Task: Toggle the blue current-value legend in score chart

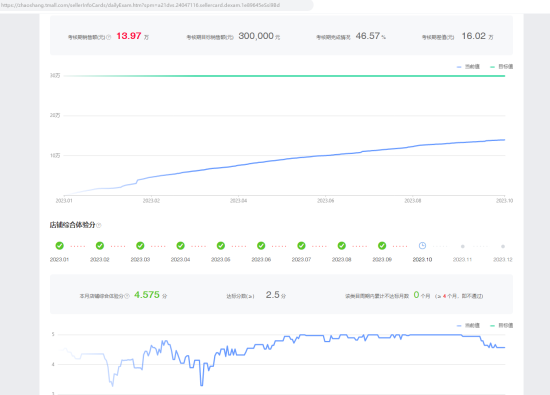Action: pyautogui.click(x=468, y=326)
